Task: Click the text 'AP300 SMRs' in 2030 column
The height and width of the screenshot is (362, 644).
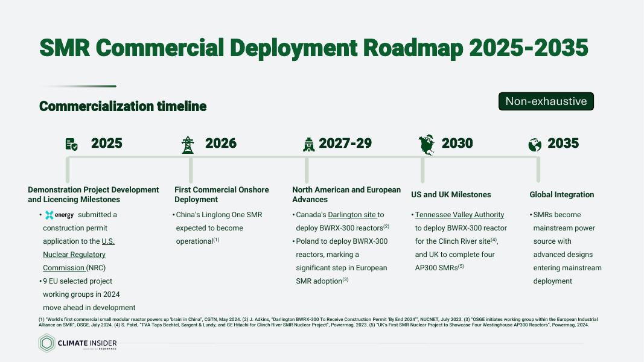Action: (436, 268)
